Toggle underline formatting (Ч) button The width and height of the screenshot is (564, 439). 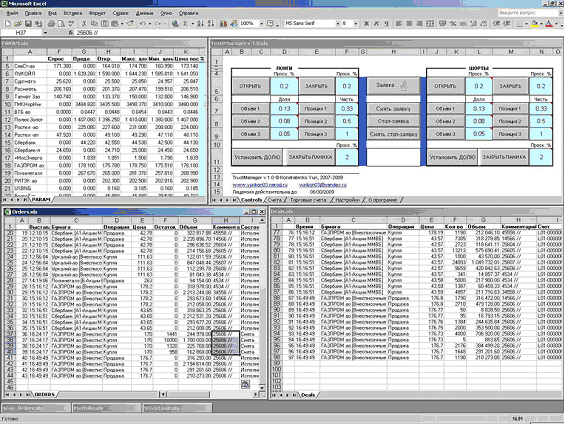tap(386, 24)
